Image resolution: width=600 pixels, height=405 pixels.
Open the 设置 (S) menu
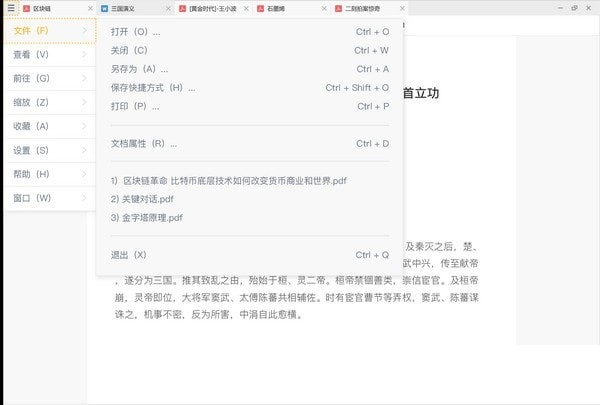pos(50,150)
